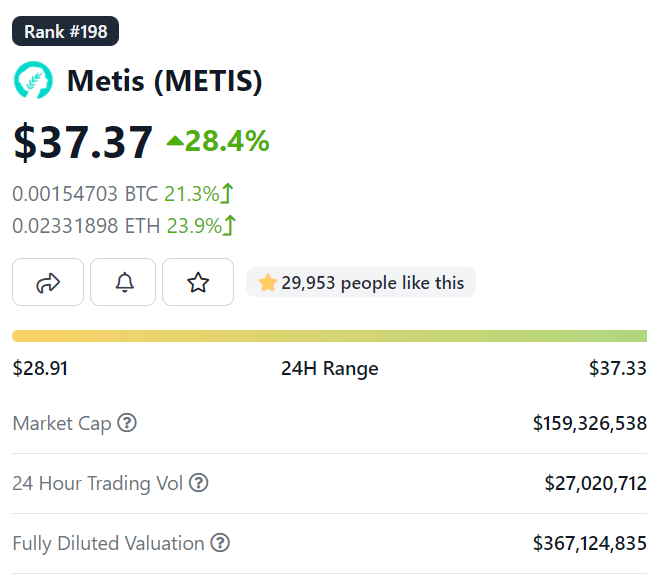Click the 21.3% BTC change
This screenshot has height=576, width=670.
click(x=199, y=194)
